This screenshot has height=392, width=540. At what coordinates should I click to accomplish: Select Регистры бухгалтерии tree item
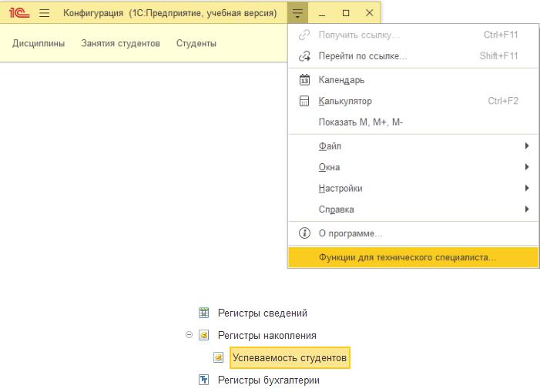pyautogui.click(x=269, y=380)
